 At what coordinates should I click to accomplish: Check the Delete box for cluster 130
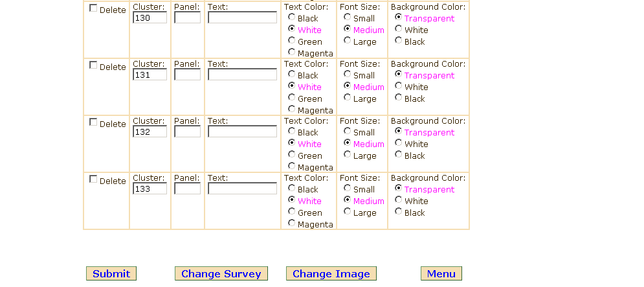click(93, 8)
